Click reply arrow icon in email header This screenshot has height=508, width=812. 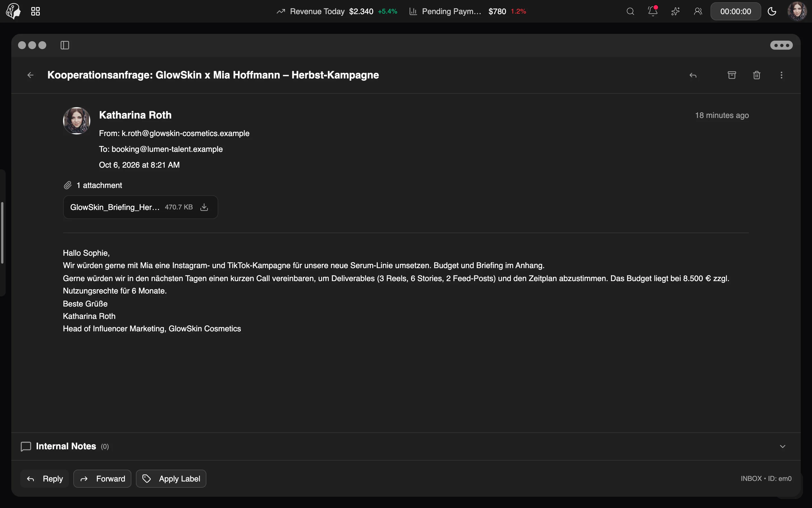(x=693, y=75)
